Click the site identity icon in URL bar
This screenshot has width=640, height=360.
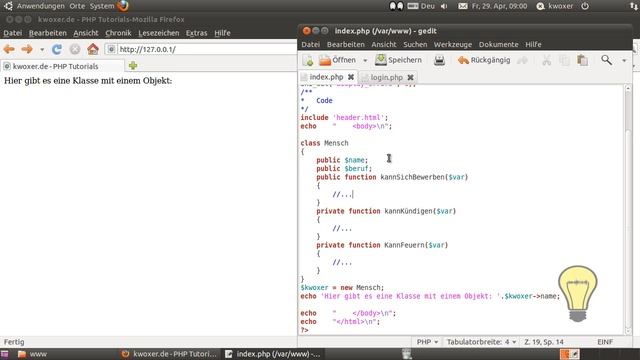[x=111, y=49]
